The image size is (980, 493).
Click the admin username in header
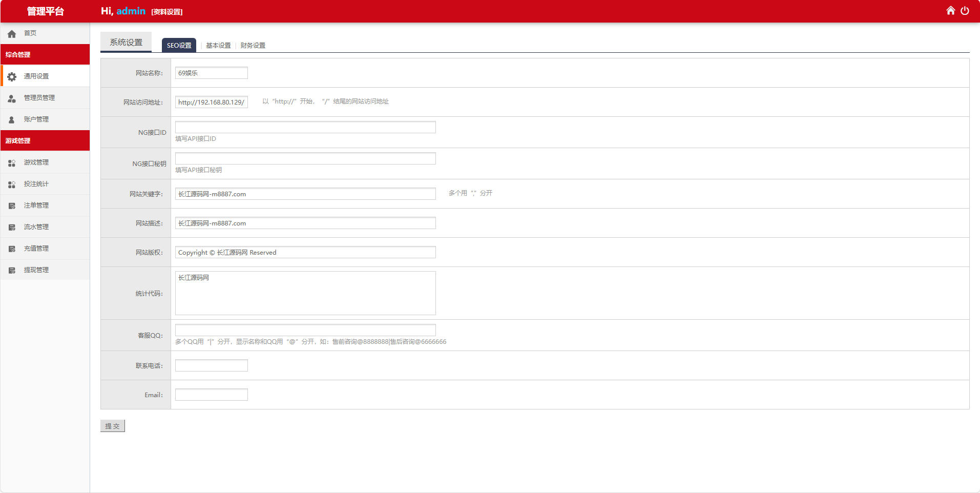[x=131, y=11]
